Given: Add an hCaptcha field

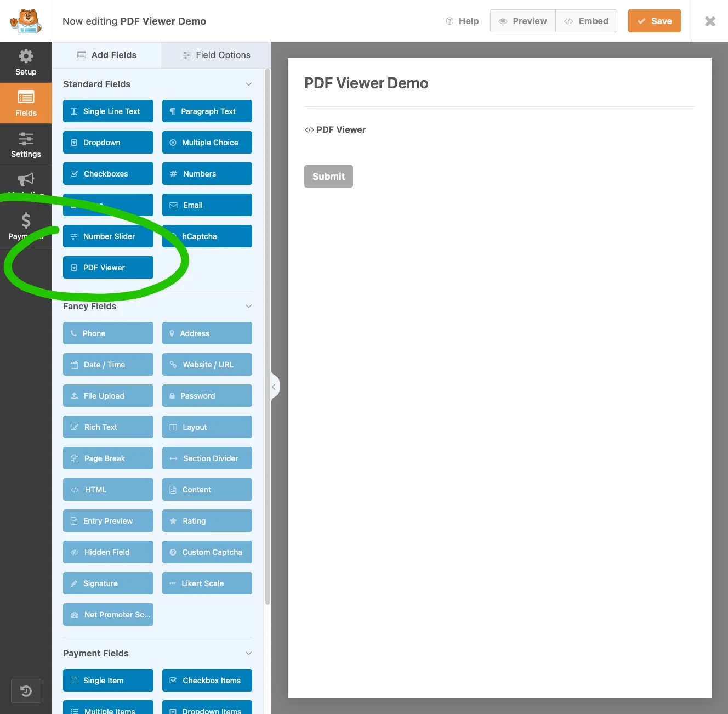Looking at the screenshot, I should pos(207,236).
